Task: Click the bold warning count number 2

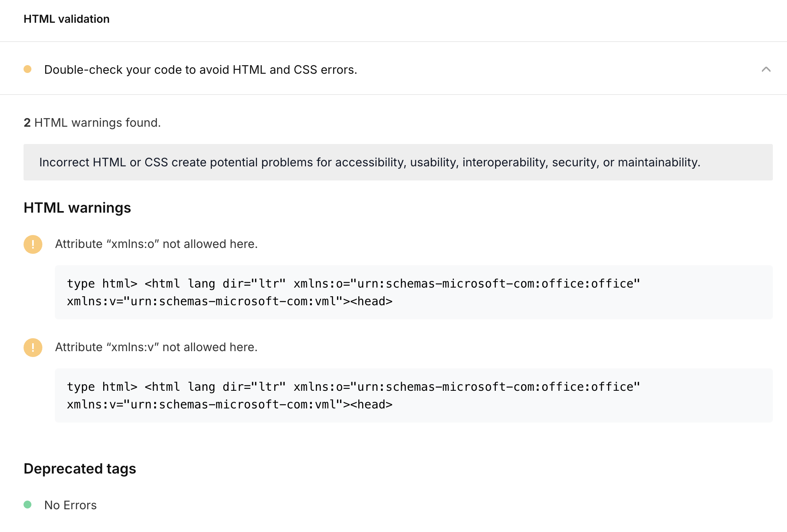Action: 27,123
